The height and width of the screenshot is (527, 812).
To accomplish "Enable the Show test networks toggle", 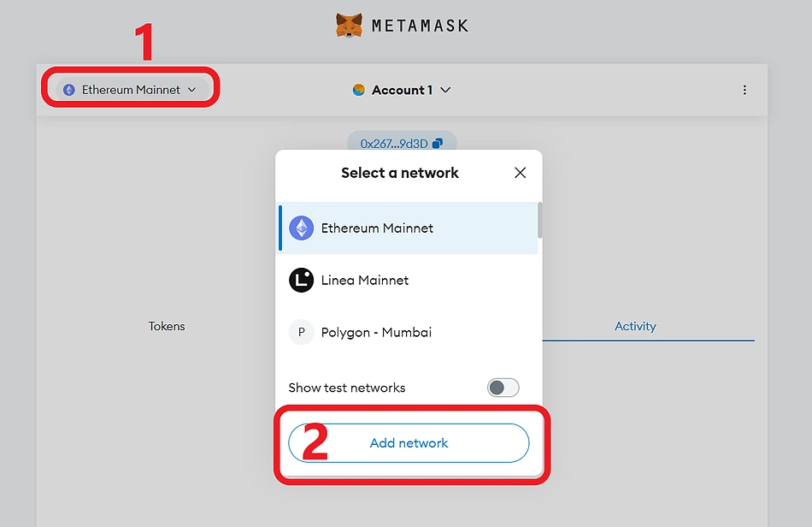I will pyautogui.click(x=503, y=388).
